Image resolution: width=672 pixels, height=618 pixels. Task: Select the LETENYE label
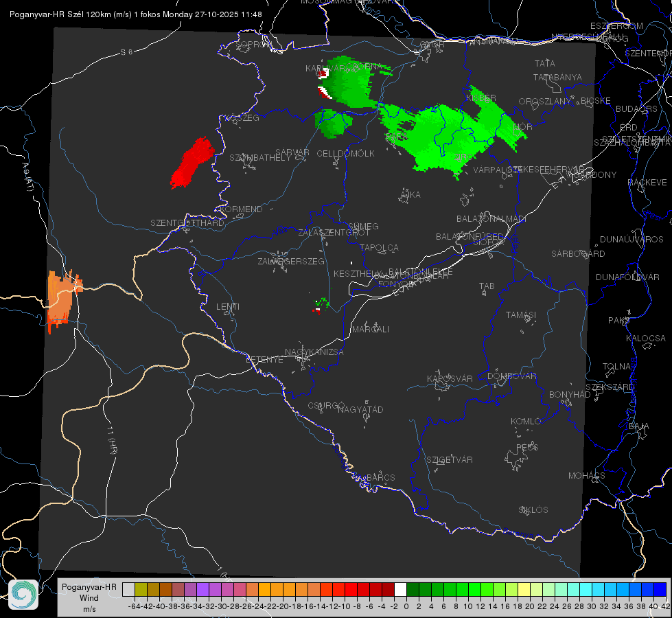point(264,360)
